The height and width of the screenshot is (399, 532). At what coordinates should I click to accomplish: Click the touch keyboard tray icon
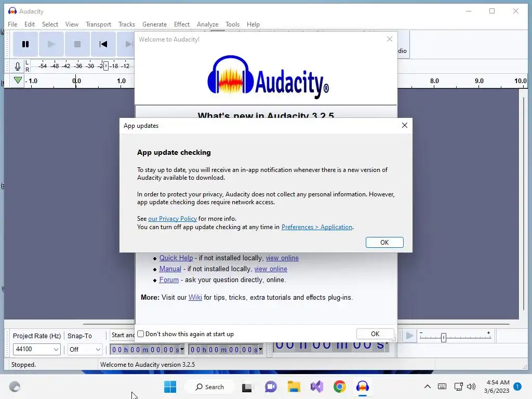(442, 387)
